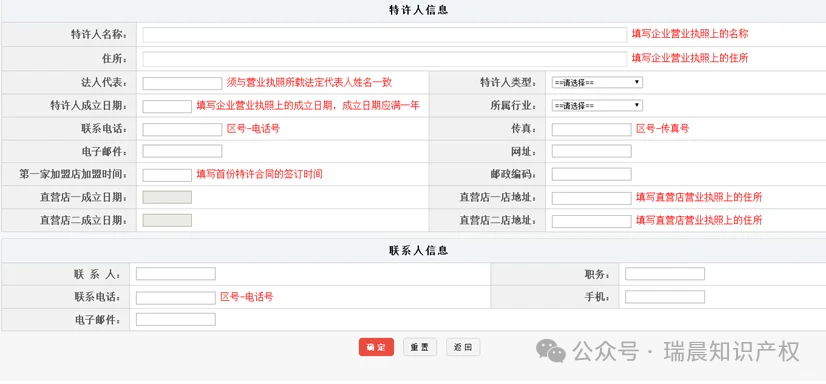Click the 特许人类型 label

508,83
